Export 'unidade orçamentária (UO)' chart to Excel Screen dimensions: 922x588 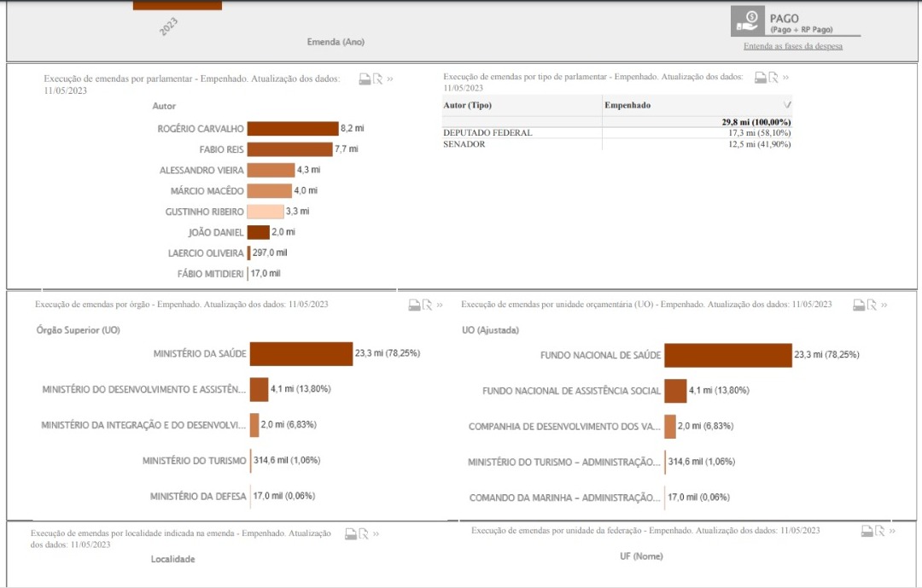(x=871, y=305)
